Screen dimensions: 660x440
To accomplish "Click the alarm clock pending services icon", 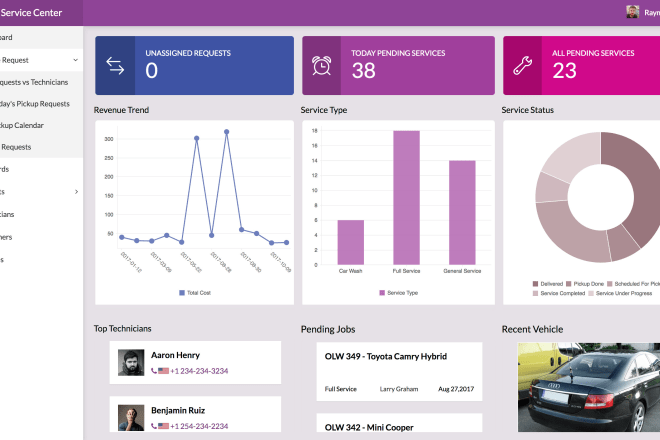I will [322, 66].
